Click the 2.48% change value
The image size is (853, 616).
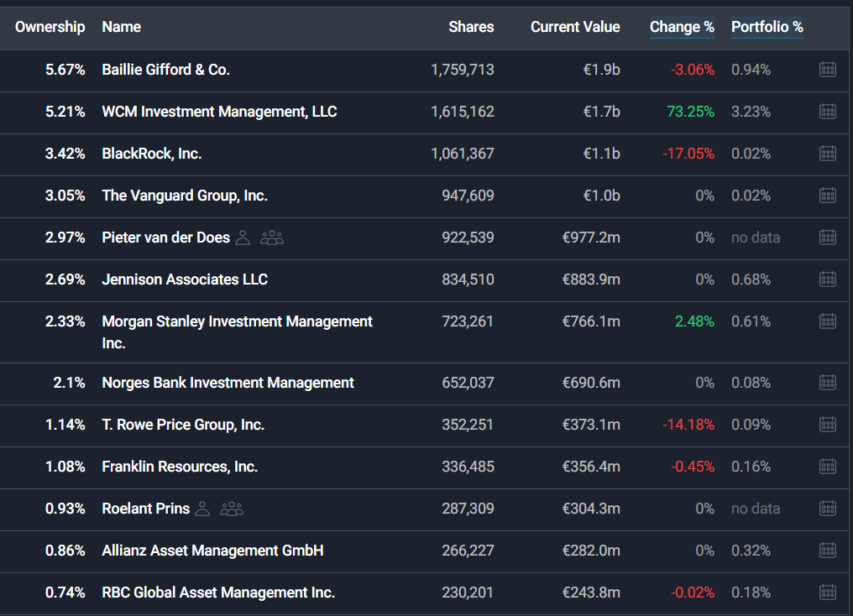[x=694, y=321]
